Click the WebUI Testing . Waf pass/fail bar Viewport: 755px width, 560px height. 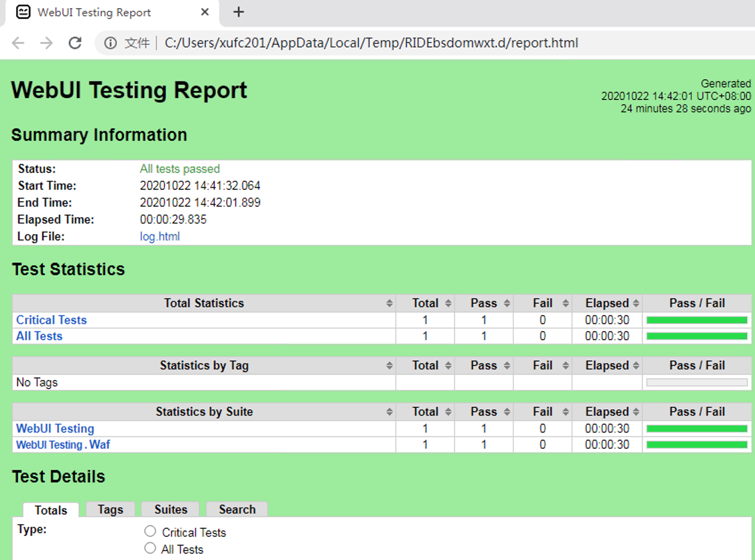click(x=697, y=445)
